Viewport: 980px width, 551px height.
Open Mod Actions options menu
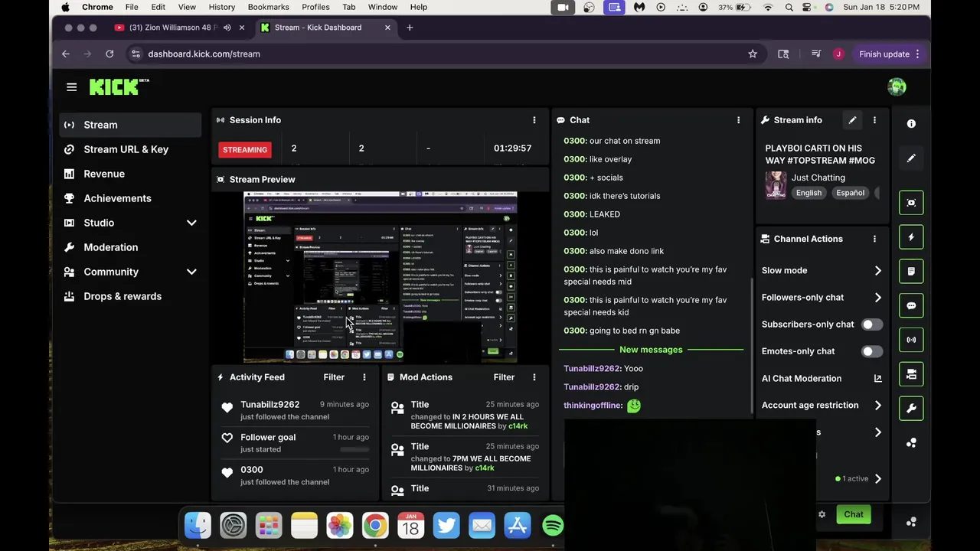coord(534,377)
